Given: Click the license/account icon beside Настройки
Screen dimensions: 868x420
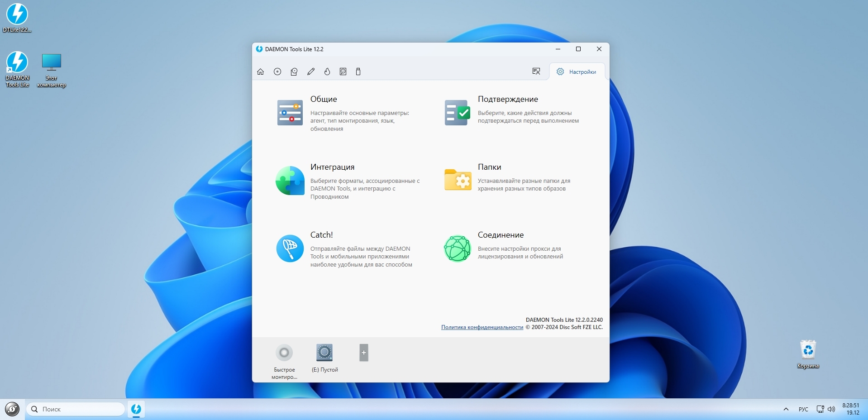Looking at the screenshot, I should tap(536, 72).
